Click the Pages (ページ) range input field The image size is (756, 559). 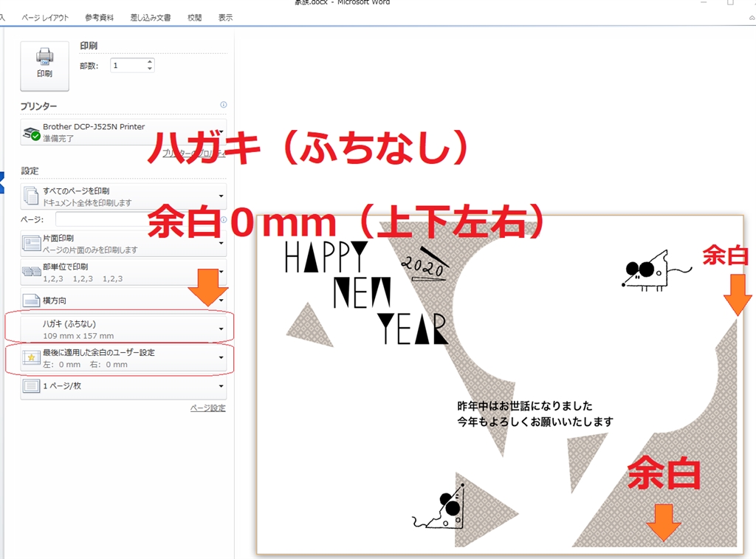138,219
